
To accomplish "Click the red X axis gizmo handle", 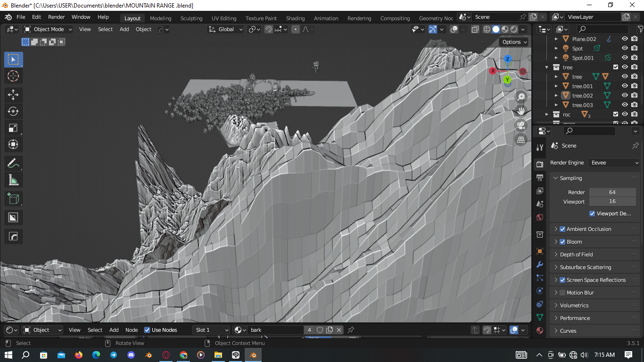I will (x=493, y=71).
